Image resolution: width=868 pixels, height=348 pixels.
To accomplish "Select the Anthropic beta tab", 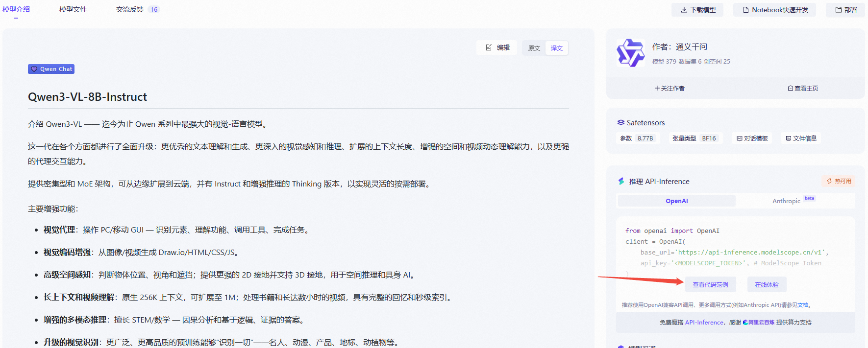I will 786,201.
